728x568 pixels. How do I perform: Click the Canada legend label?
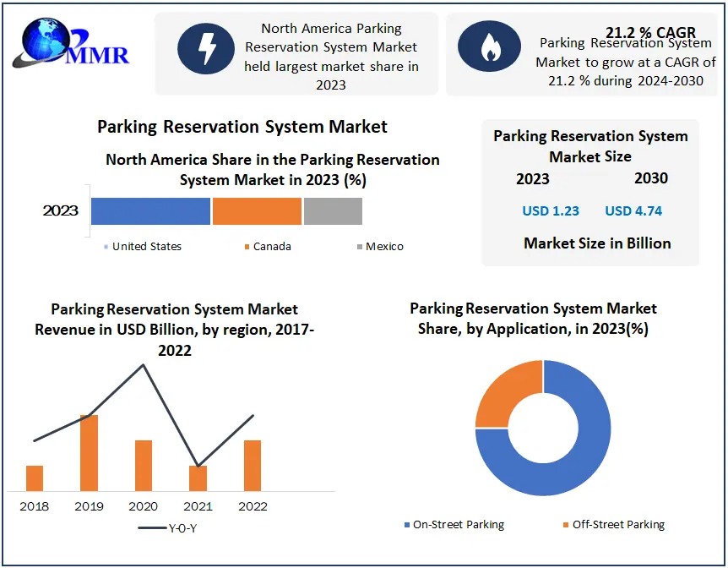272,247
